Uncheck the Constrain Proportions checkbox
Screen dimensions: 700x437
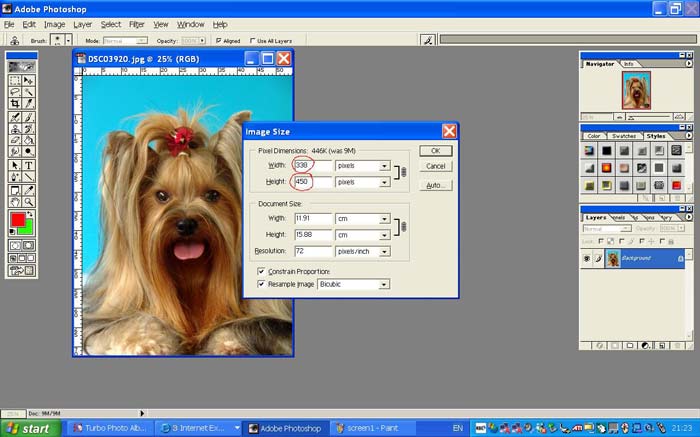[x=261, y=271]
